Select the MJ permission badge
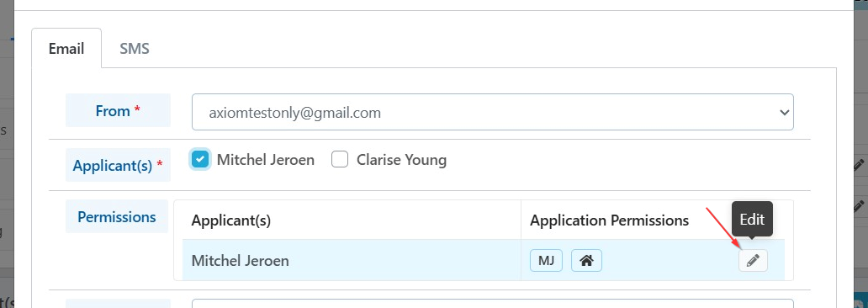Screen dimensions: 868x308 (547, 261)
